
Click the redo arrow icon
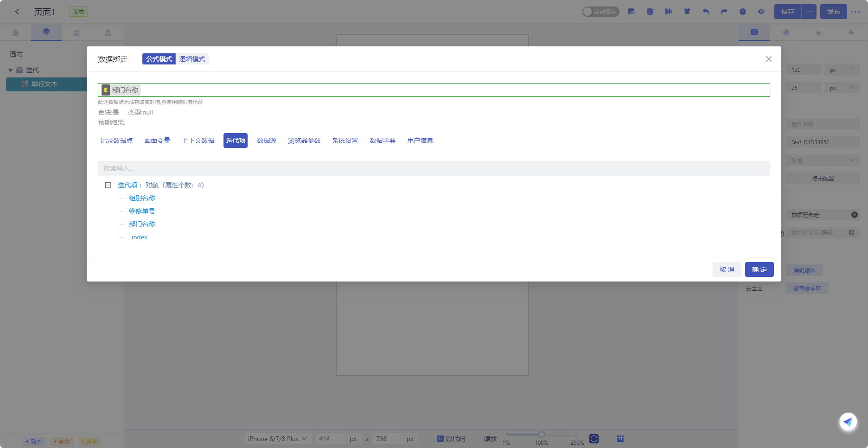click(724, 12)
